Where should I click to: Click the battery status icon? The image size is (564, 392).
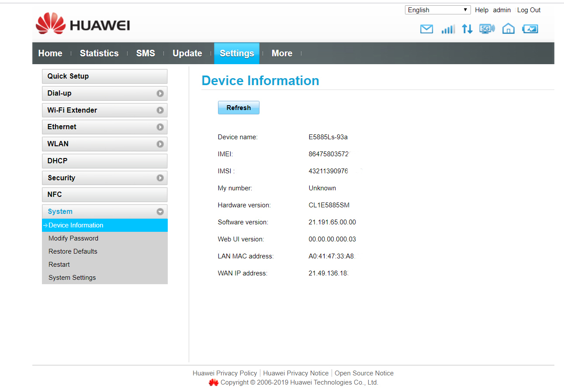[530, 29]
